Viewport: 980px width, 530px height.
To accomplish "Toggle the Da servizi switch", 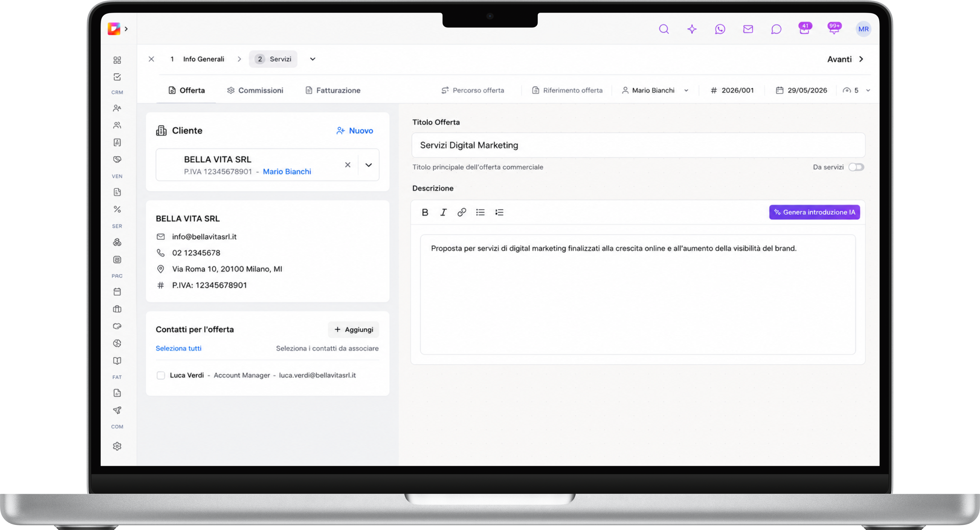I will (856, 167).
